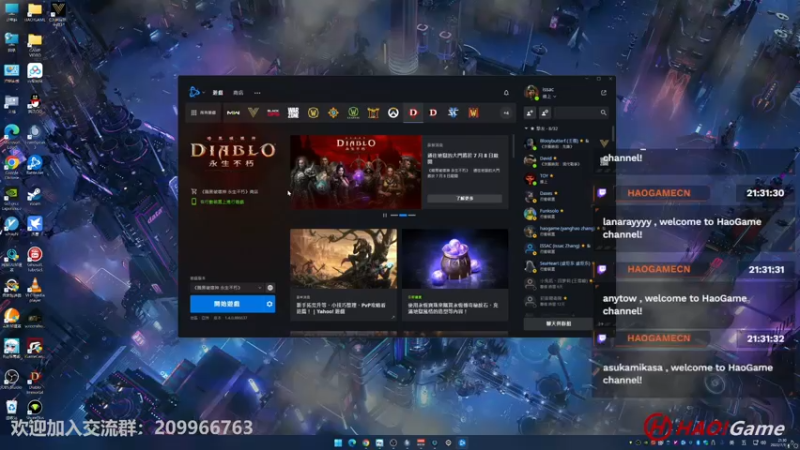Select friend TOY in the list

pos(559,179)
